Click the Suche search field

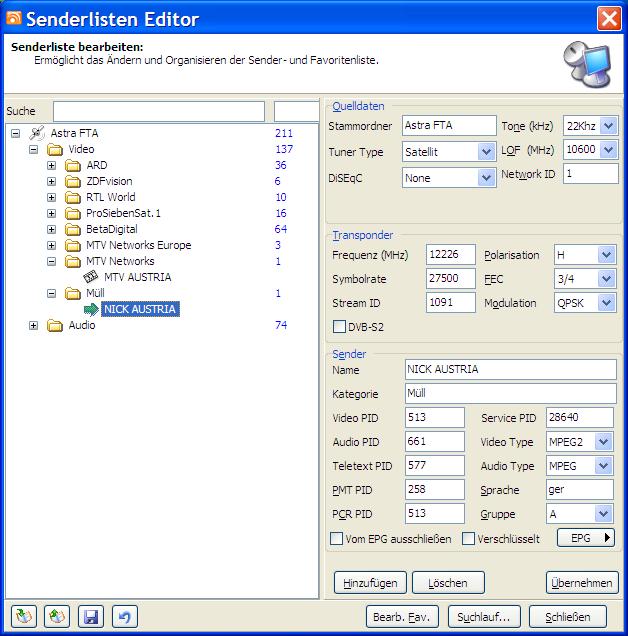point(158,111)
